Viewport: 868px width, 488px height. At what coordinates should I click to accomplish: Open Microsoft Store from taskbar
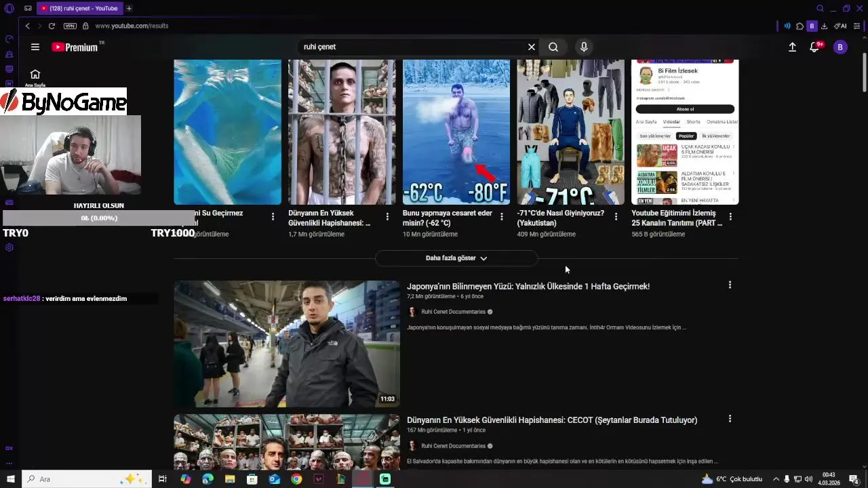point(252,479)
